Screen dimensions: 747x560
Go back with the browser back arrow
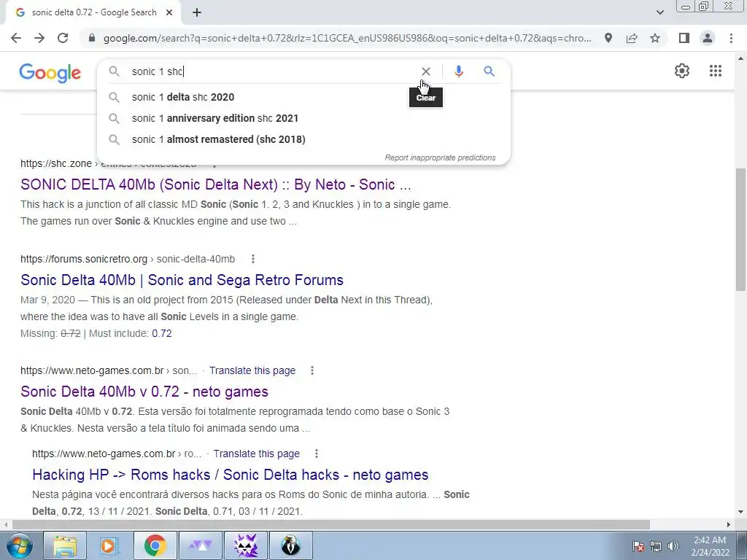click(x=16, y=38)
